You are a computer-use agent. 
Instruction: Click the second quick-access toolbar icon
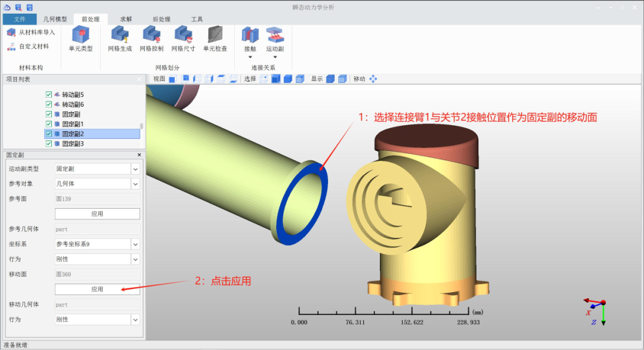point(18,7)
